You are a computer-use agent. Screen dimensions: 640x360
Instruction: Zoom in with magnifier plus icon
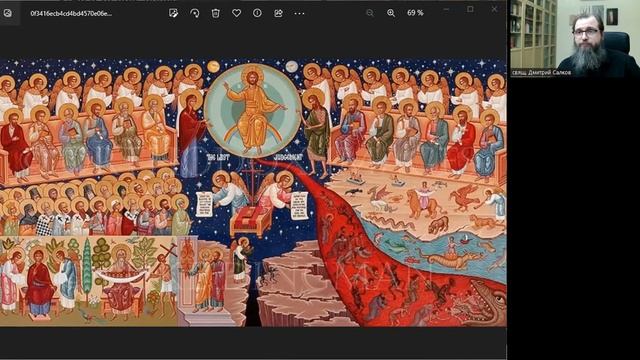(x=391, y=13)
